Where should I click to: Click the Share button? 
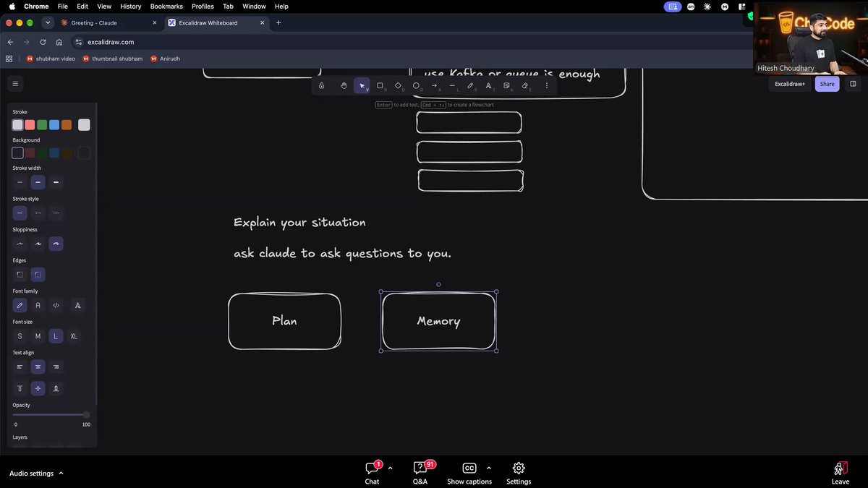[827, 84]
